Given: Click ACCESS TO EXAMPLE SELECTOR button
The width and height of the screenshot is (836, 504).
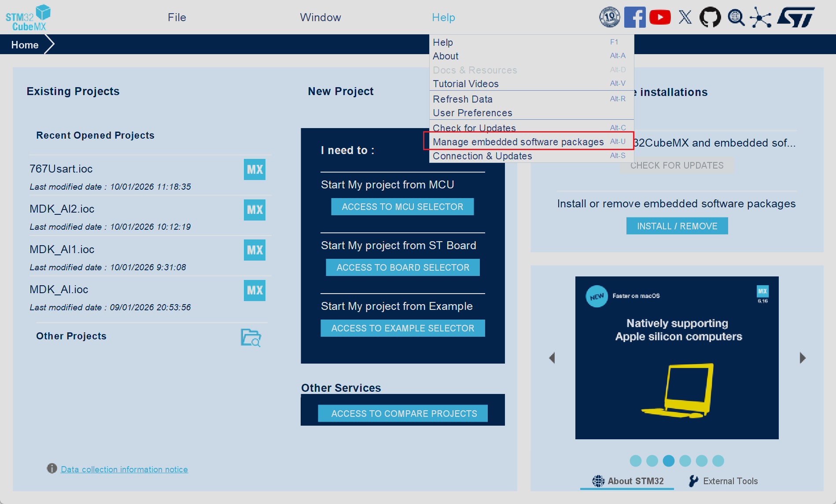Looking at the screenshot, I should tap(403, 328).
